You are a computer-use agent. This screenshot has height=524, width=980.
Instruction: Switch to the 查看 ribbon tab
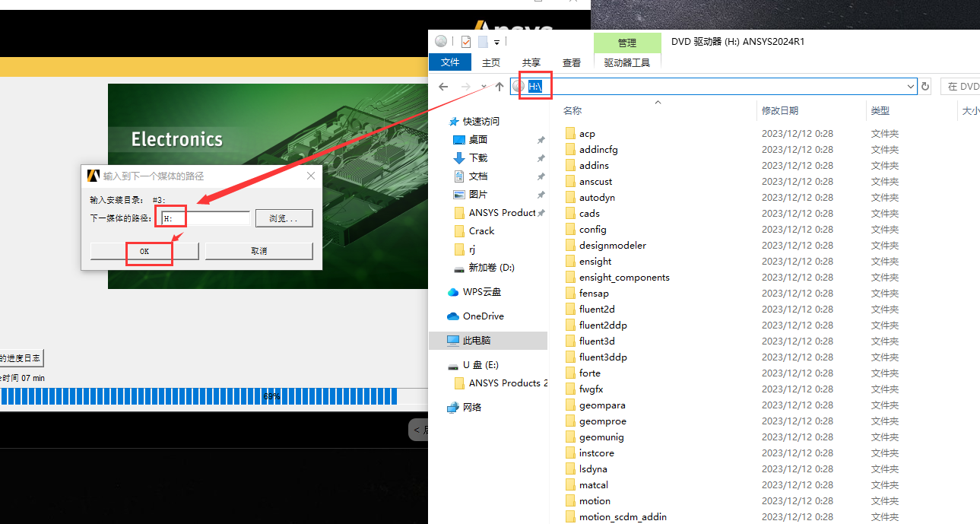coord(572,62)
